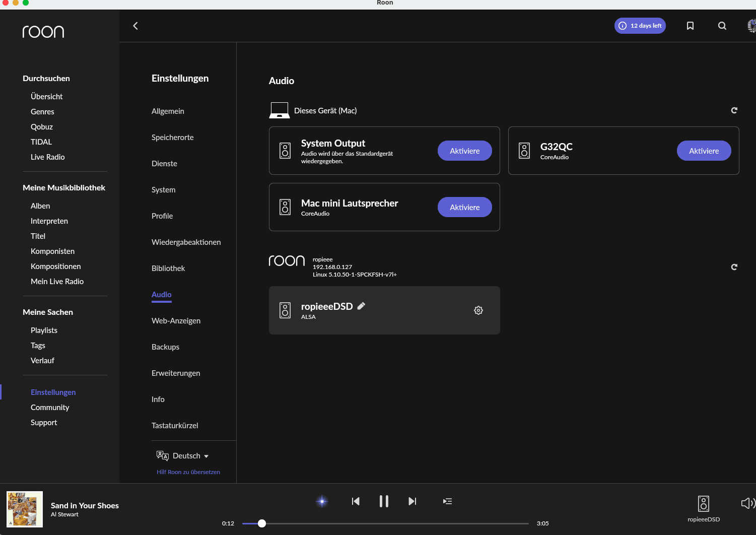Viewport: 756px width, 535px height.
Task: Open Verlauf history in sidebar
Action: coord(42,361)
